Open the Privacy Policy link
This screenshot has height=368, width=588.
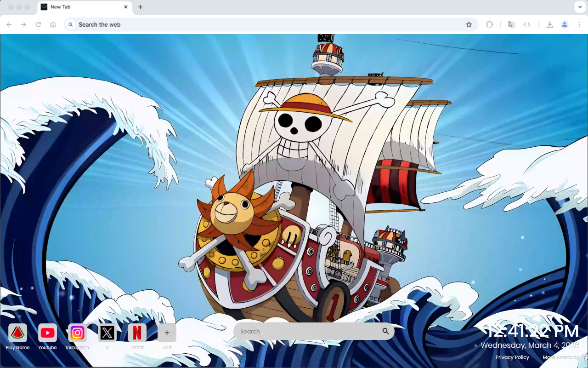click(512, 357)
